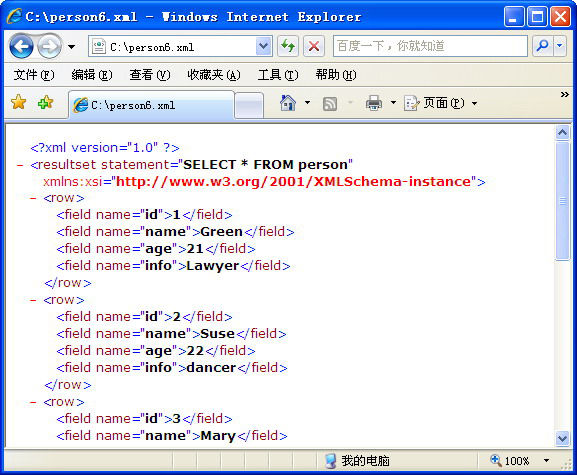Open the 工具(T) menu

coord(278,75)
